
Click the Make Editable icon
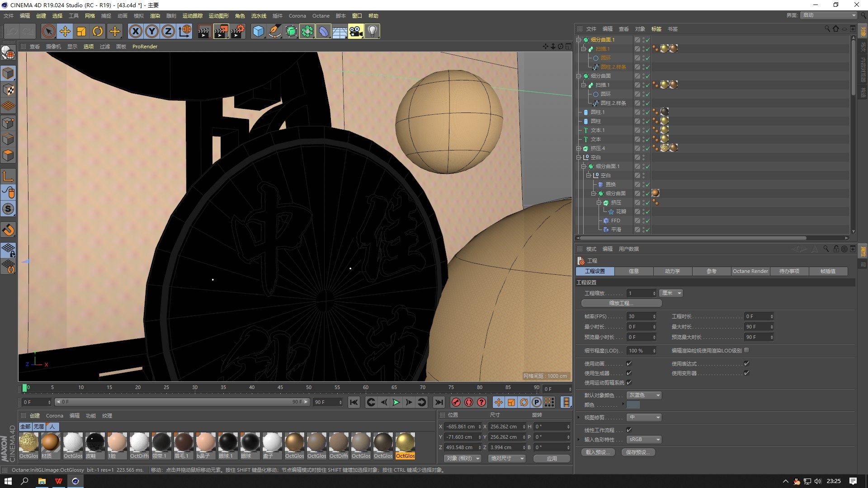(9, 53)
